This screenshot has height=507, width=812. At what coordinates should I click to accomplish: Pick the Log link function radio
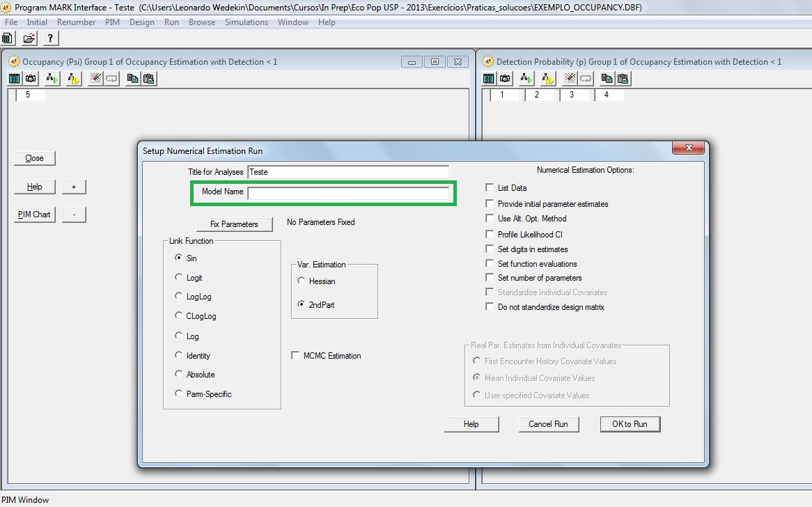click(179, 336)
